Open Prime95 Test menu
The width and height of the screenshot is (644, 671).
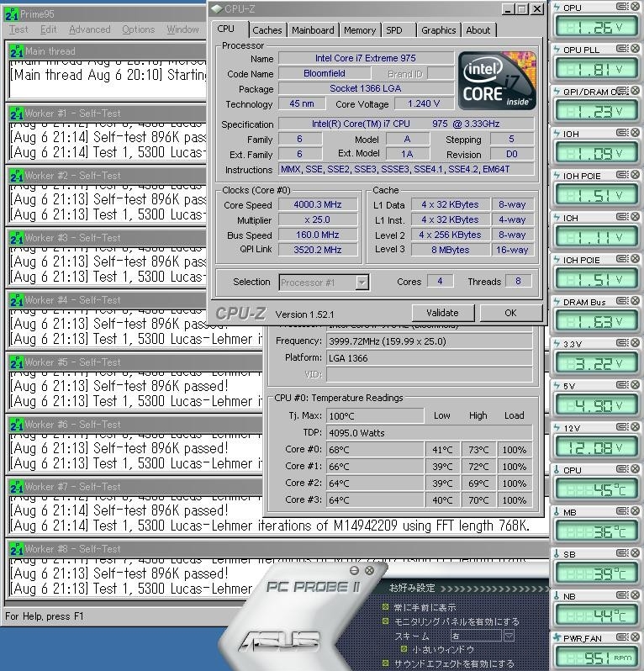coord(18,29)
